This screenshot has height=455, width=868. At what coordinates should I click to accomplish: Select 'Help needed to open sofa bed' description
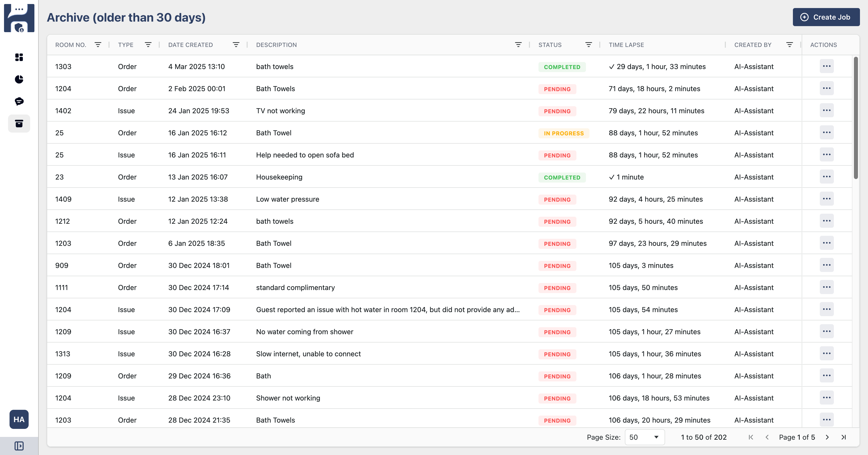305,155
